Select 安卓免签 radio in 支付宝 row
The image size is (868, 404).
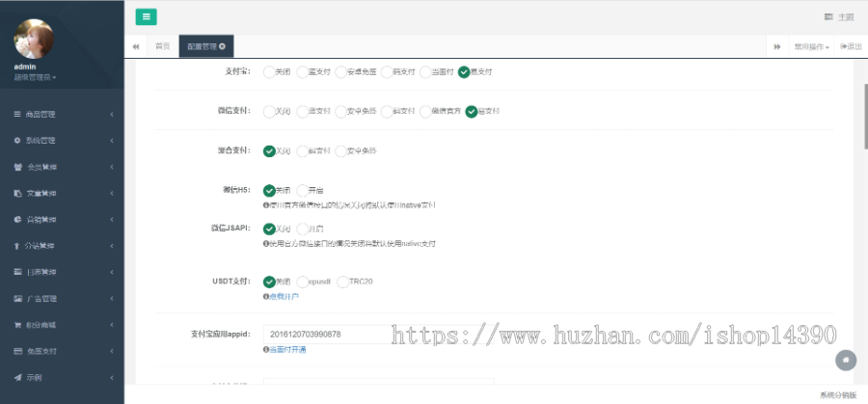pos(341,72)
